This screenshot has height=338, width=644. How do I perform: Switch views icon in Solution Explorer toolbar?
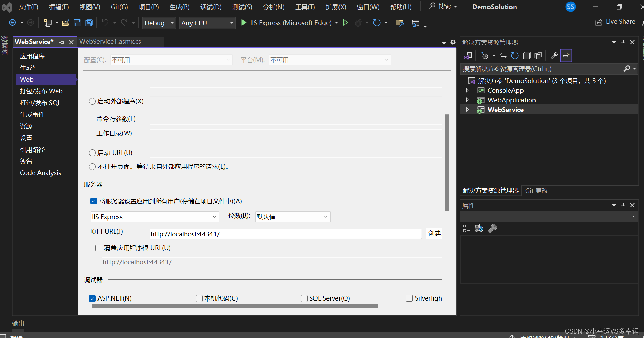pos(468,56)
